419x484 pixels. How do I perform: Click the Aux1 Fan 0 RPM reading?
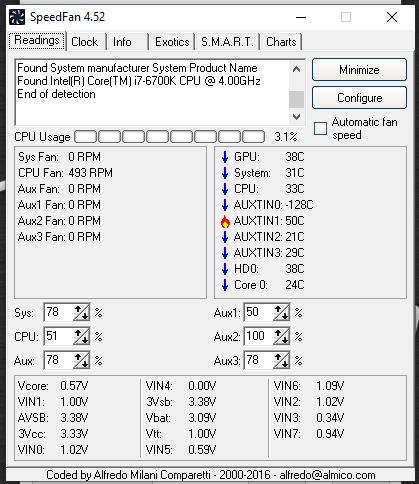[x=59, y=205]
